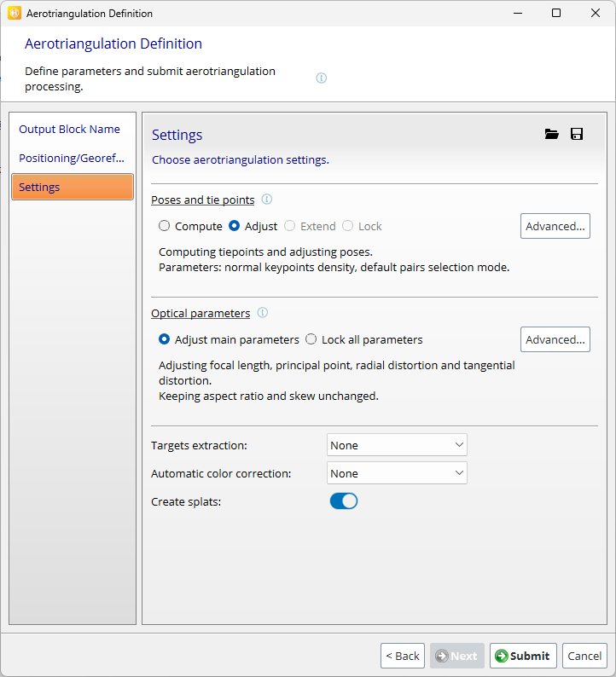Image resolution: width=616 pixels, height=677 pixels.
Task: Open Advanced poses and tie points options
Action: tap(555, 226)
